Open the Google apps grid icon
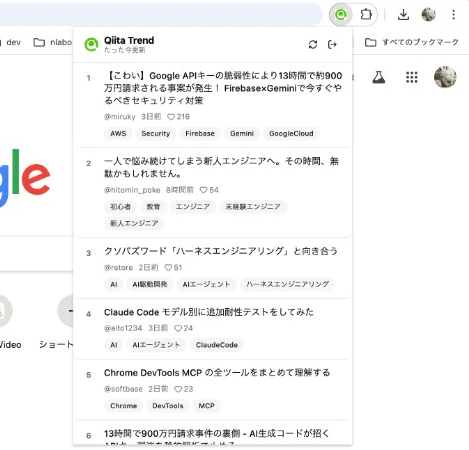 (412, 77)
